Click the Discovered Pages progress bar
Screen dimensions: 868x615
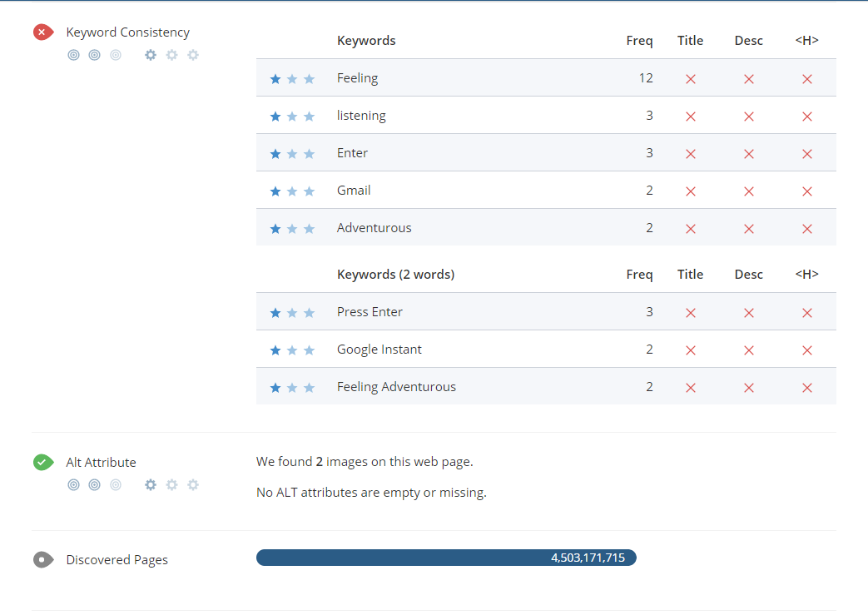click(446, 558)
